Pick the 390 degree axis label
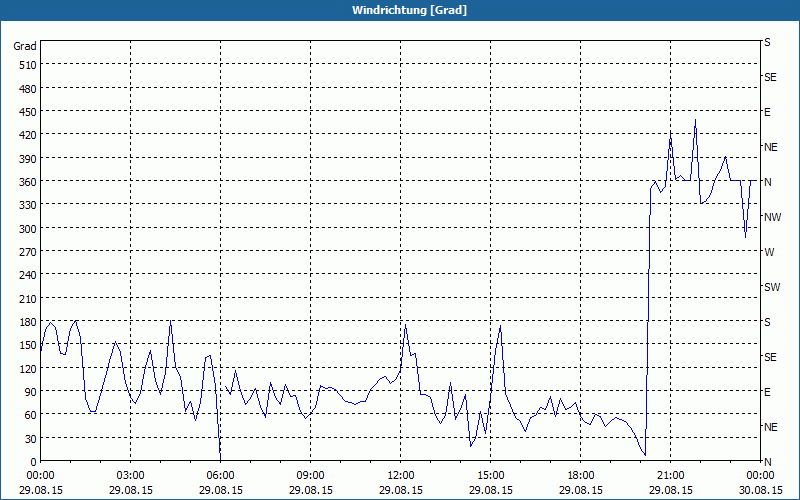This screenshot has height=500, width=800. pyautogui.click(x=28, y=159)
